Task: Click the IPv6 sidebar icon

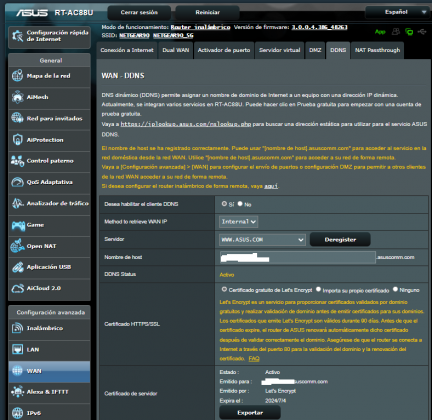Action: (x=17, y=413)
